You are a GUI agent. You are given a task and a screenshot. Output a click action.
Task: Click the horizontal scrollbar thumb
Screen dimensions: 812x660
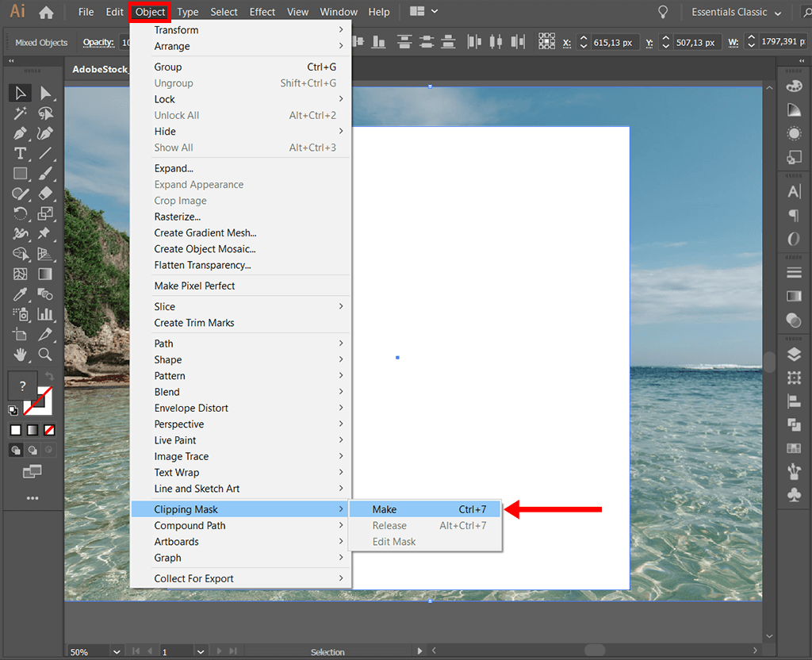595,650
